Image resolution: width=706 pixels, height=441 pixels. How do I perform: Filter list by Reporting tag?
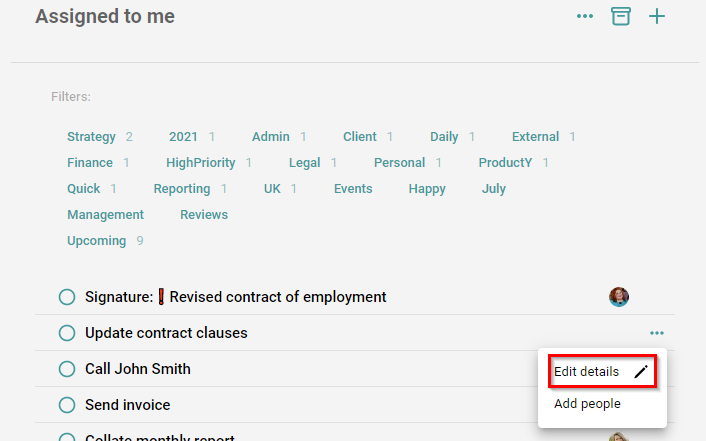pyautogui.click(x=181, y=189)
